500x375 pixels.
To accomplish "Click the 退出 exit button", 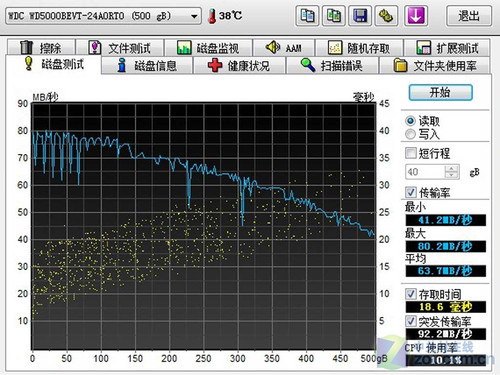I will coord(469,16).
